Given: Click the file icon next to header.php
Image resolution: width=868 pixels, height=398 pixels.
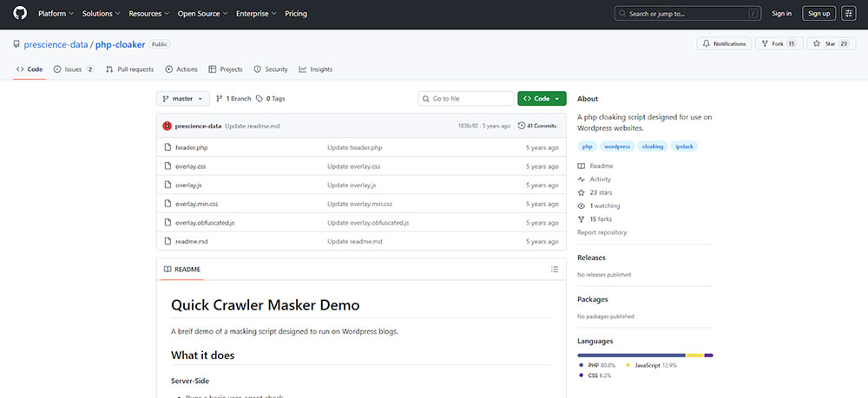Looking at the screenshot, I should [168, 147].
